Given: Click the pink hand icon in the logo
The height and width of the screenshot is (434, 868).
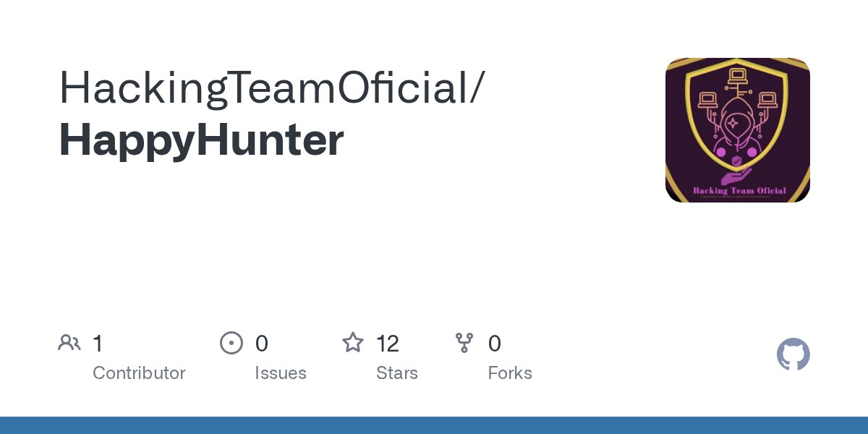Looking at the screenshot, I should (x=736, y=175).
